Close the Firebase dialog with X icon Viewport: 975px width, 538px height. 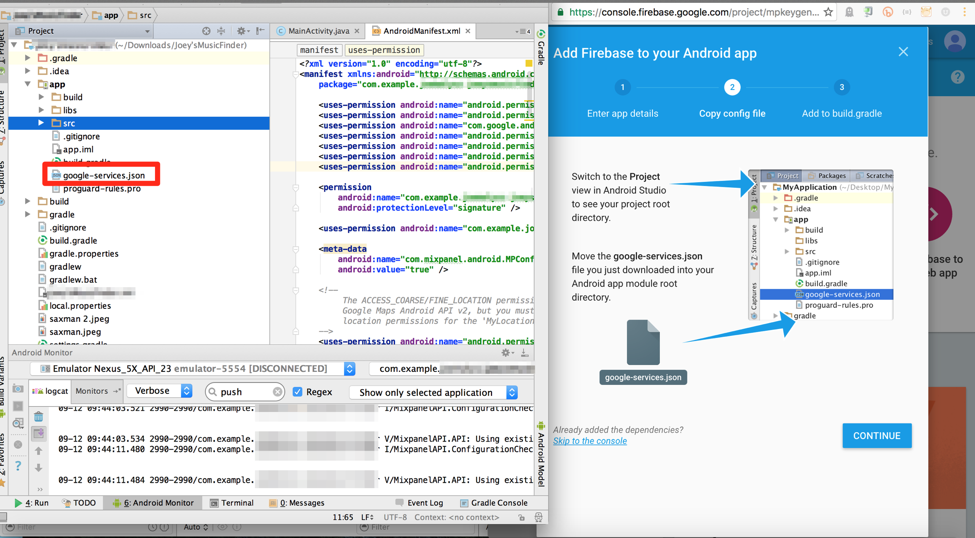coord(903,52)
